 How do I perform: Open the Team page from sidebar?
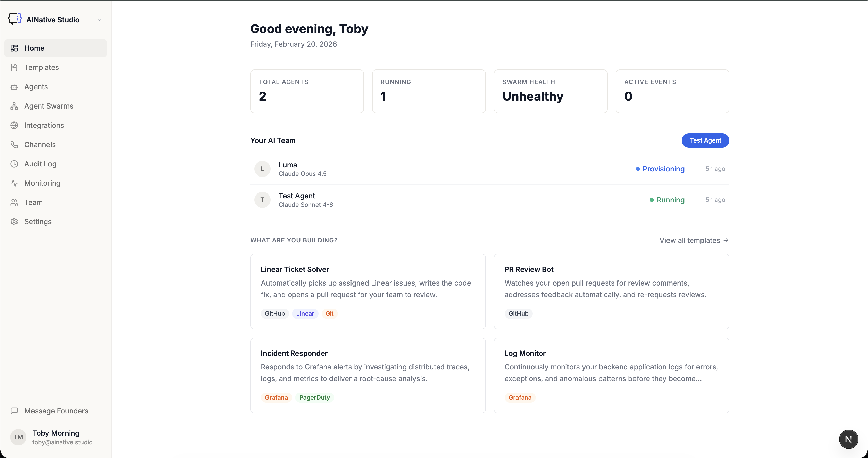click(33, 202)
